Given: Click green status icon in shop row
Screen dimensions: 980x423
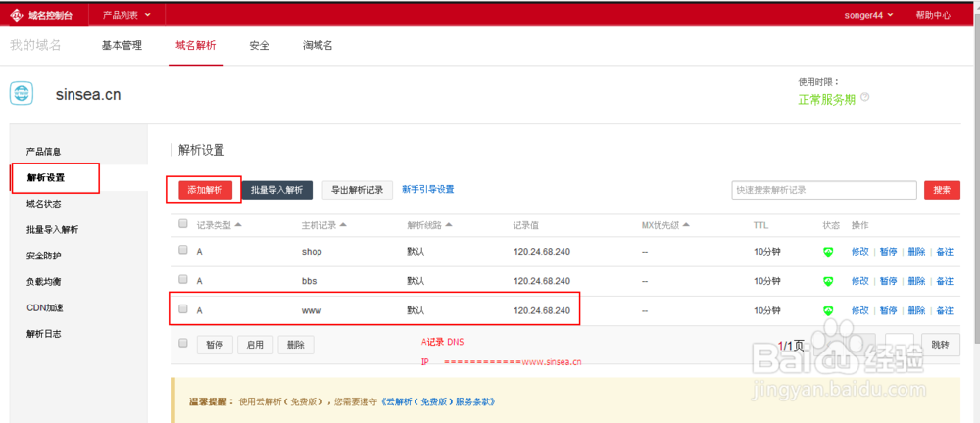Looking at the screenshot, I should point(828,252).
